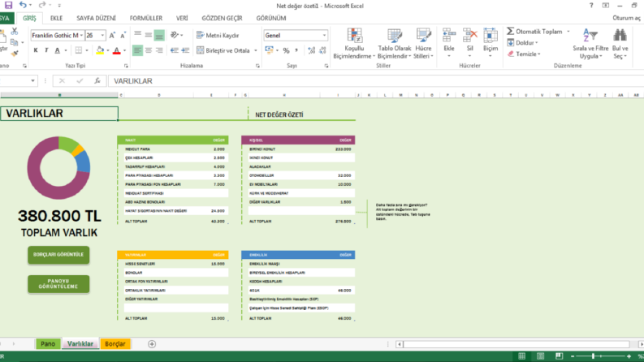This screenshot has width=644, height=362.
Task: Toggle underline formatting (A)
Action: pyautogui.click(x=57, y=50)
